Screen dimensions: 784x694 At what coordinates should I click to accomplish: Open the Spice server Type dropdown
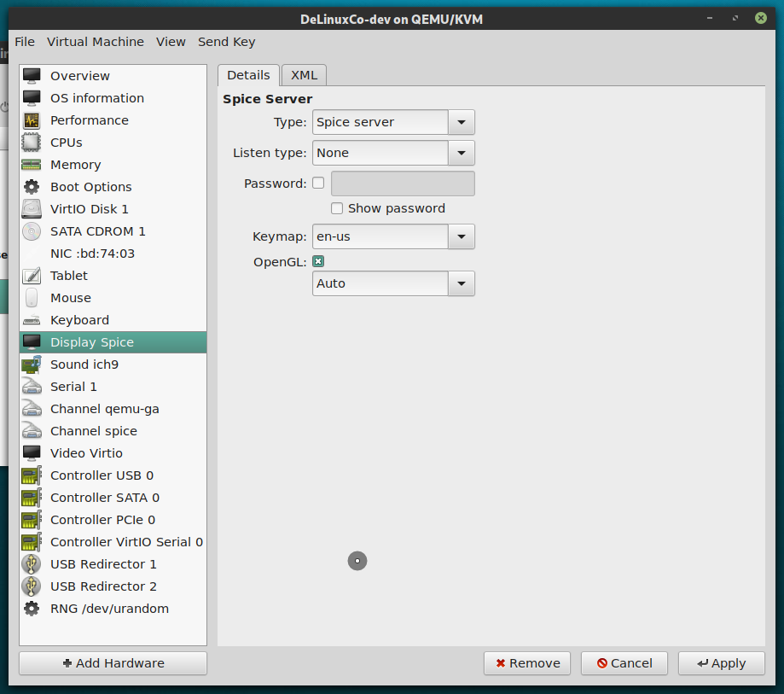pyautogui.click(x=460, y=122)
